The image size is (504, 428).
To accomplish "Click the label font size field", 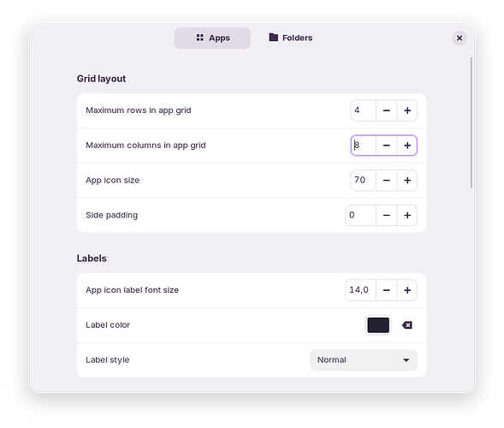I will [360, 290].
